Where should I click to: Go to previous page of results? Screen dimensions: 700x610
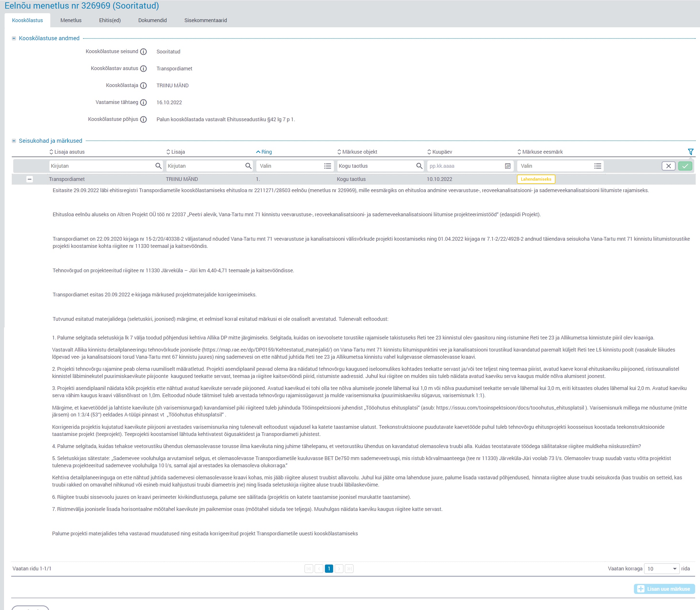(319, 568)
